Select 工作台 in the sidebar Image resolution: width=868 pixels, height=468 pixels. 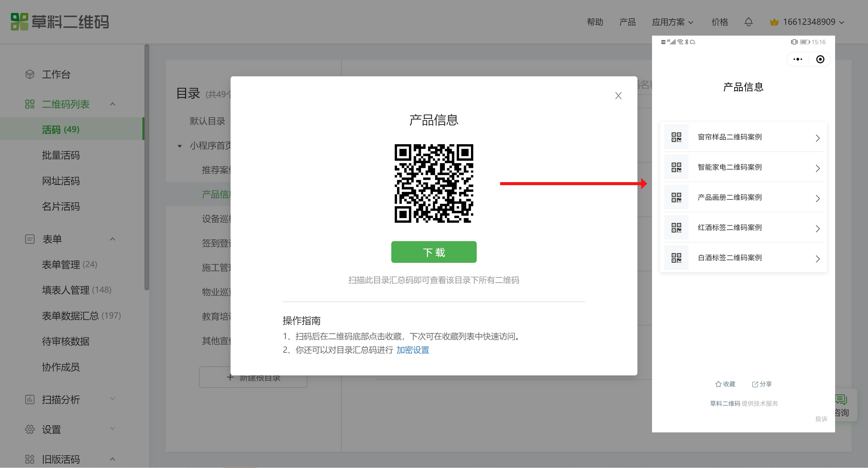(56, 74)
